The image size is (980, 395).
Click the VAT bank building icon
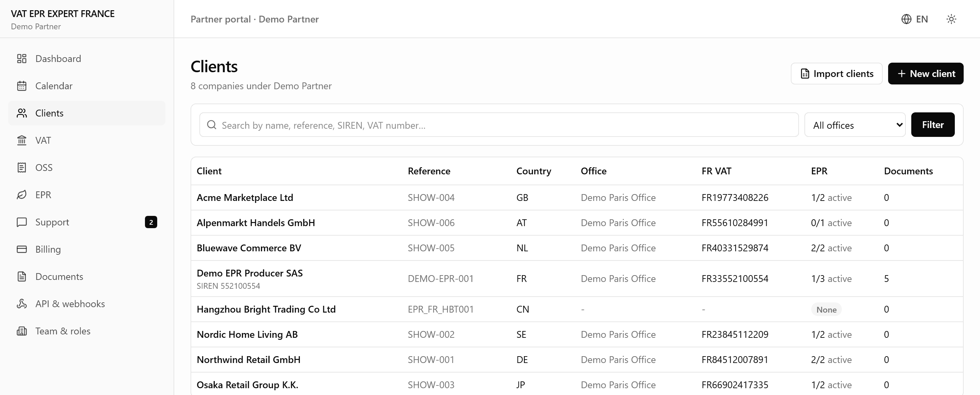click(x=22, y=140)
